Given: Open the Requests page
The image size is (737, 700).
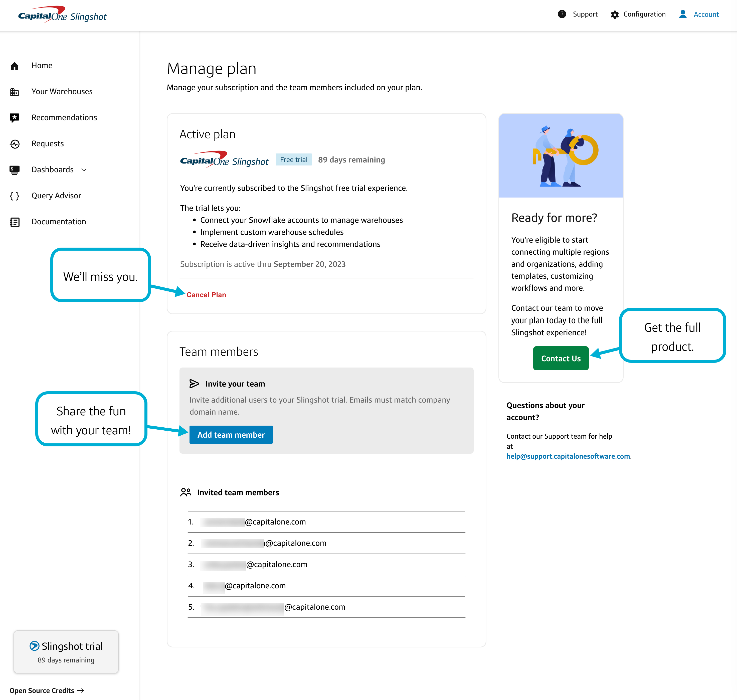Looking at the screenshot, I should click(x=48, y=144).
